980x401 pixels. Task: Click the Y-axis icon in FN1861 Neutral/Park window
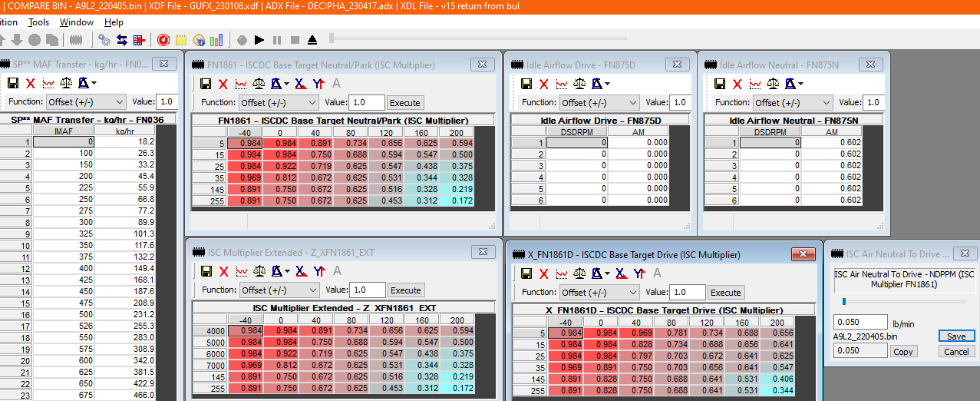[318, 84]
